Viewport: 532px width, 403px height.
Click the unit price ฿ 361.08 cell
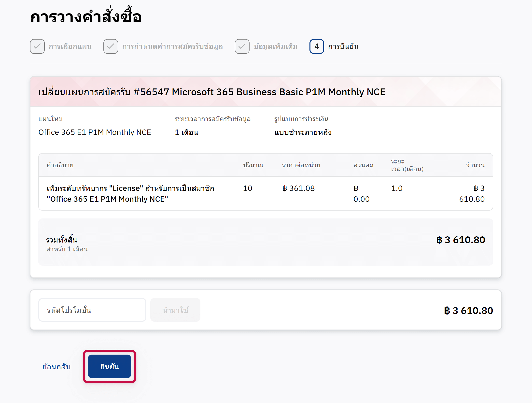pyautogui.click(x=299, y=188)
